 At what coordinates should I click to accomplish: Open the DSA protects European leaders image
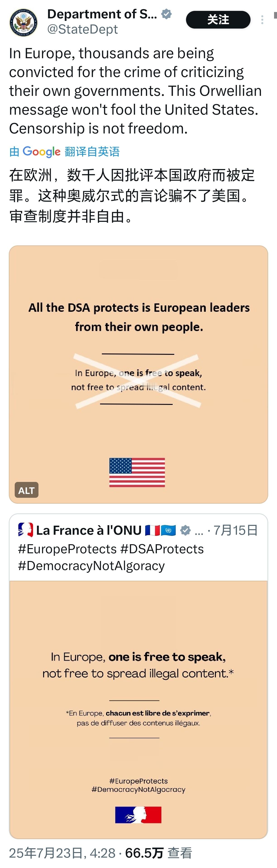[x=138, y=374]
